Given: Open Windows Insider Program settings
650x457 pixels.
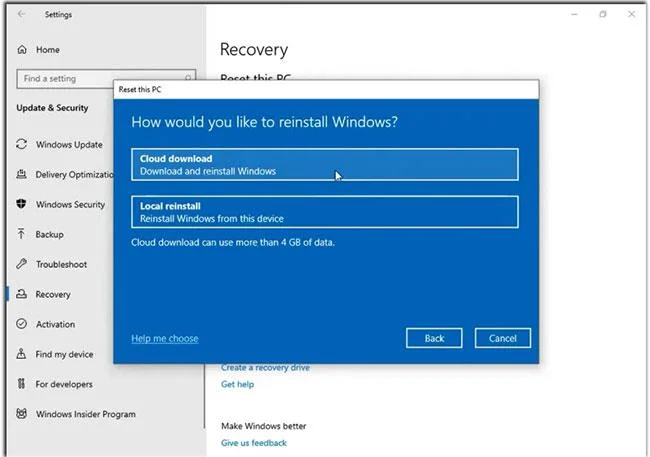Looking at the screenshot, I should coord(86,414).
